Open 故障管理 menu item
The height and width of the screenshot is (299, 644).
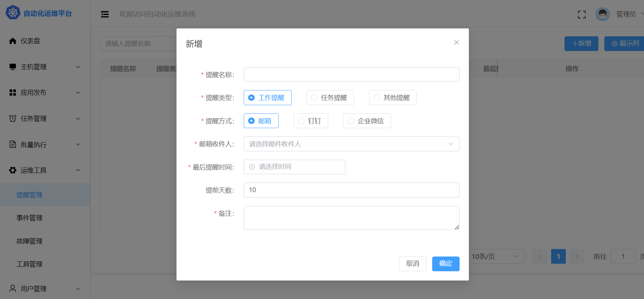[x=29, y=241]
